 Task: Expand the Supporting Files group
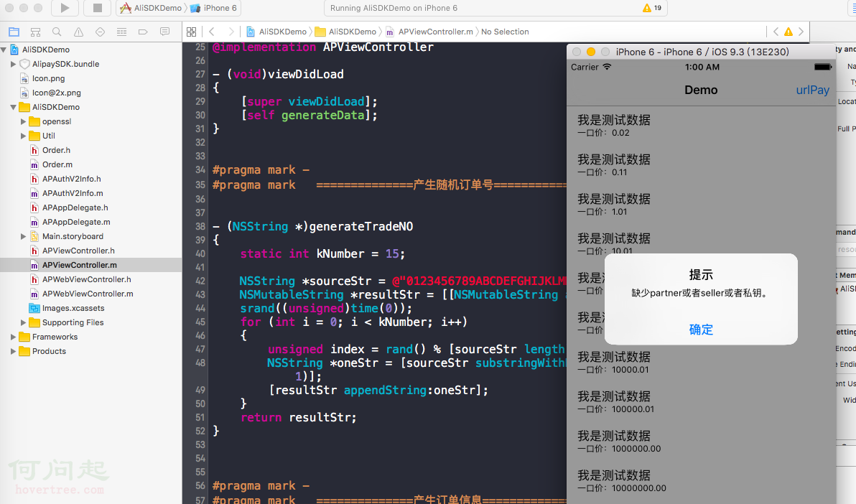(24, 322)
